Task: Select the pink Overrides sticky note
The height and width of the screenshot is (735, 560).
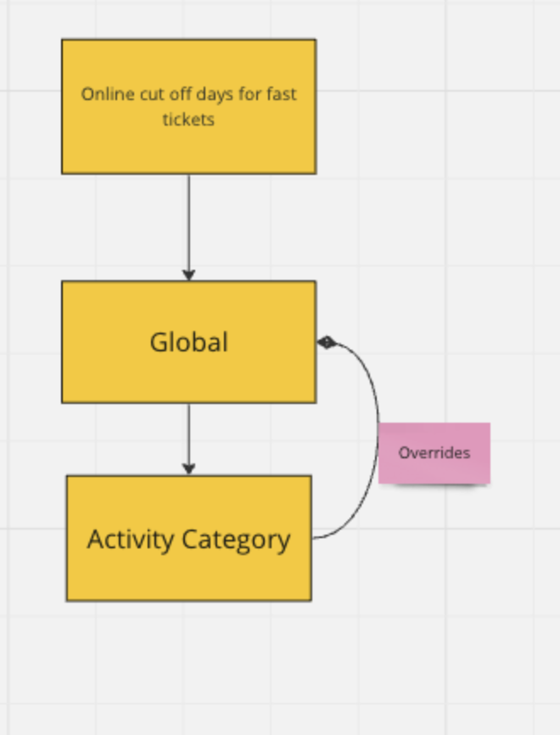Action: pos(434,453)
